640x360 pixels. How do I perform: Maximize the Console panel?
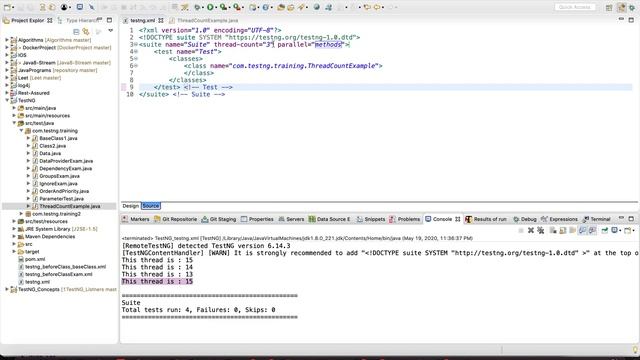[631, 219]
